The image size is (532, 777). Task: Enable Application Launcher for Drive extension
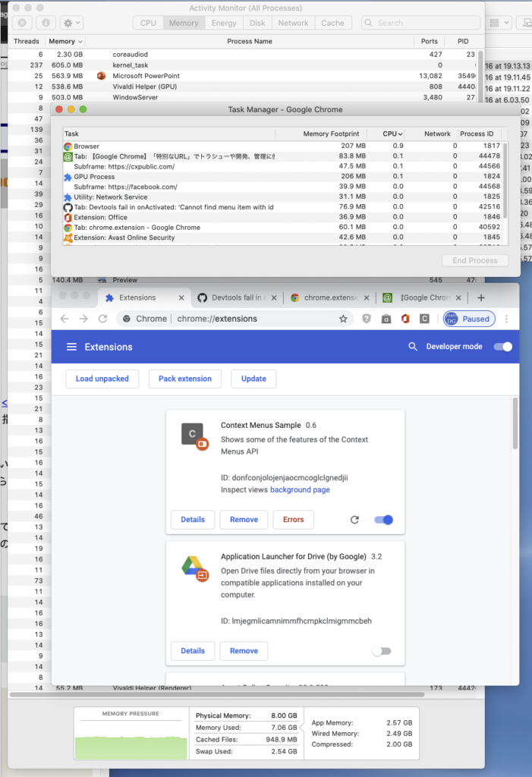(382, 651)
